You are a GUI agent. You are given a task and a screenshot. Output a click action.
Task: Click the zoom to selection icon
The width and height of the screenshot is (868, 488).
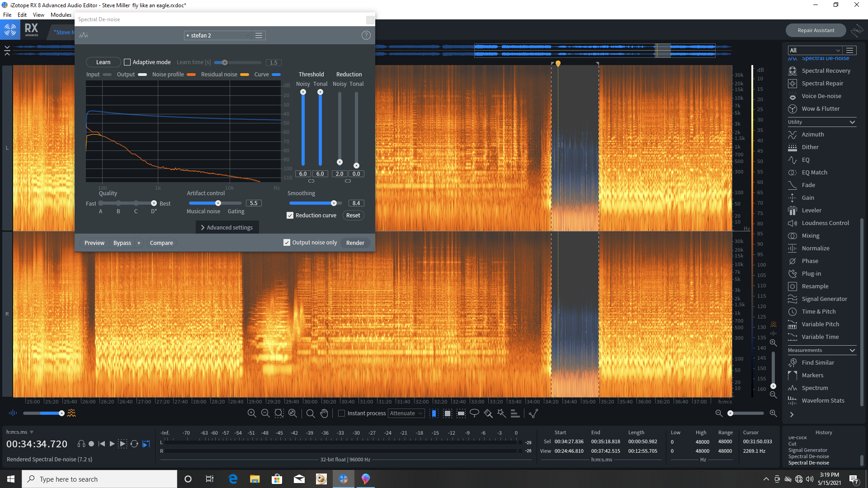(279, 413)
